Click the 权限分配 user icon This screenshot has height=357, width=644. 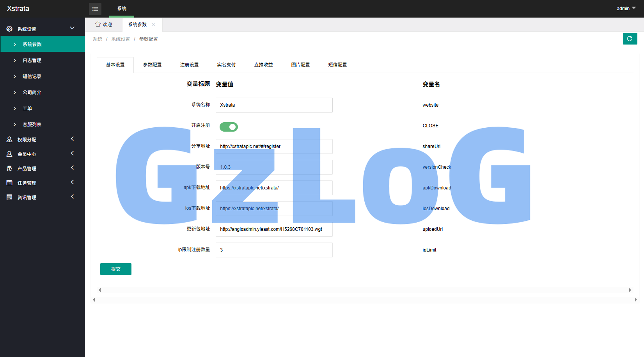click(9, 139)
